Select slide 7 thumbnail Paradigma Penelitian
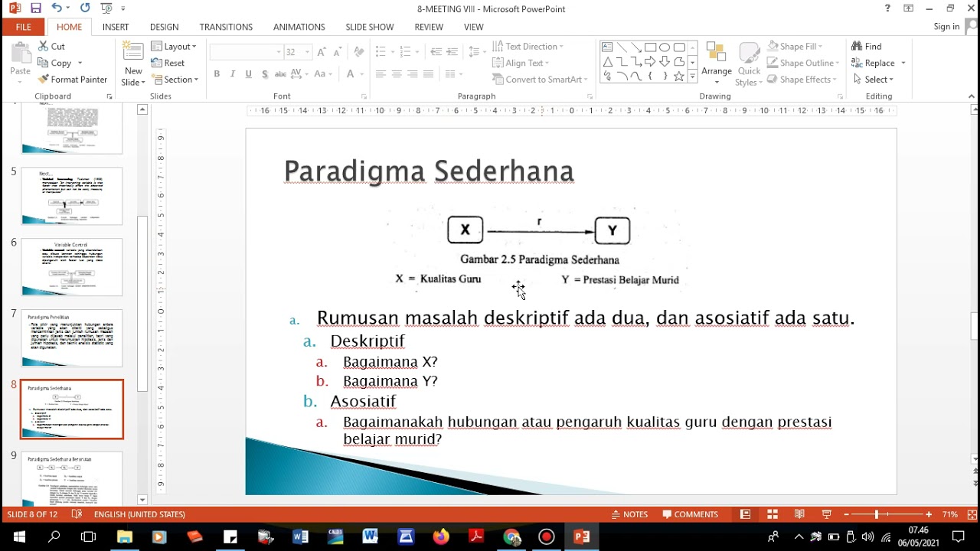Image resolution: width=980 pixels, height=551 pixels. [x=72, y=338]
